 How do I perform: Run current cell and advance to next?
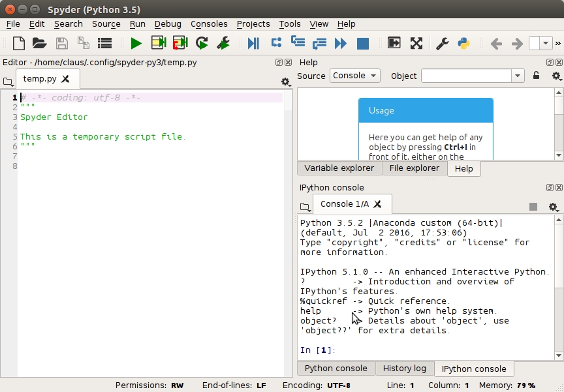[x=180, y=44]
